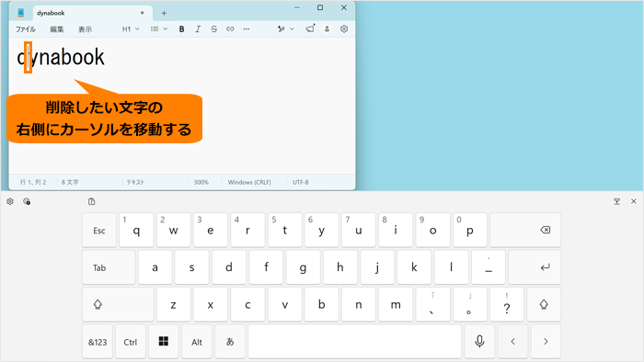Tap the Japanese period key
The height and width of the screenshot is (362, 644).
(470, 305)
